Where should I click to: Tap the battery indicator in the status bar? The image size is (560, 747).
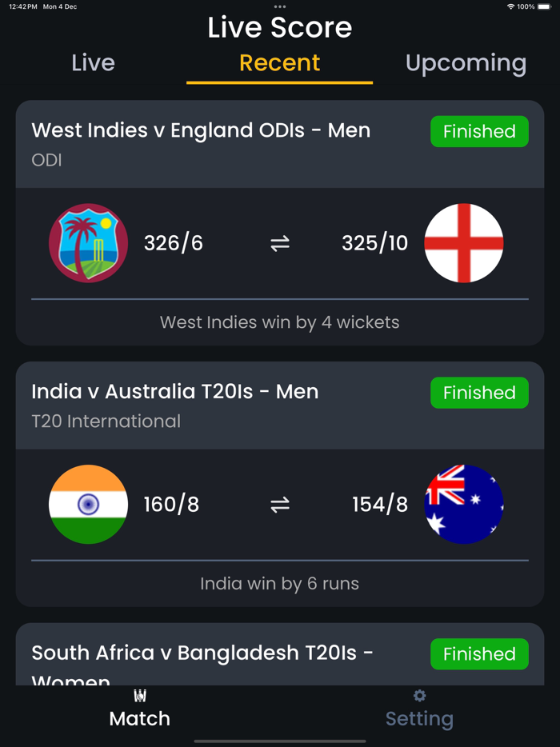pyautogui.click(x=545, y=6)
